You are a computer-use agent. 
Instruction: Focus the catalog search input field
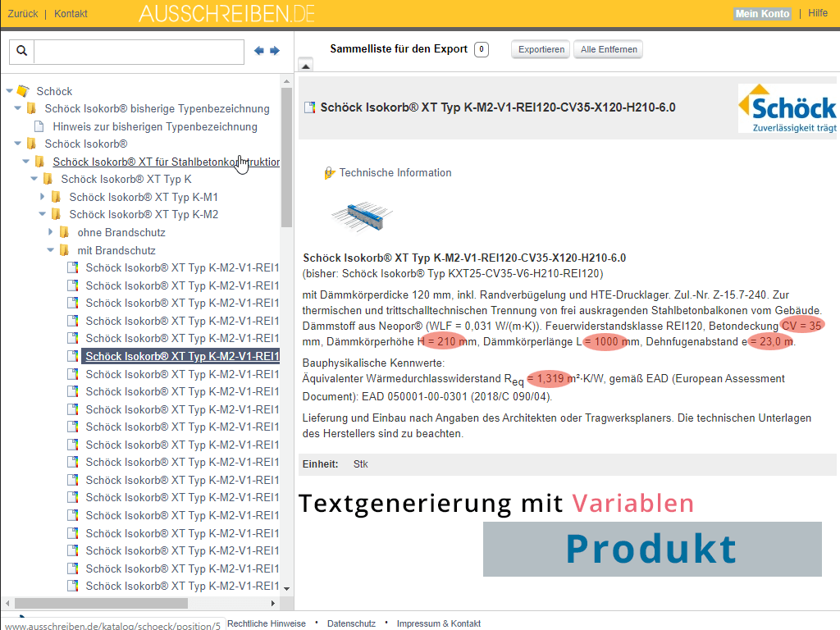(x=139, y=52)
